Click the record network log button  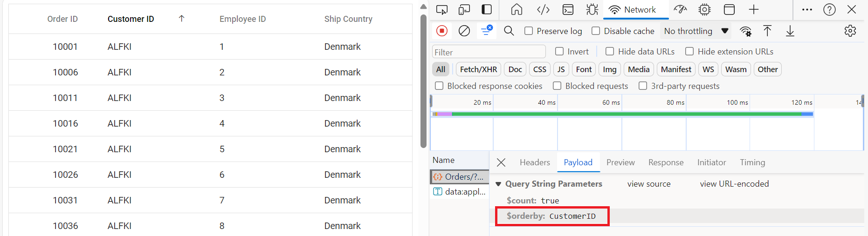coord(441,31)
